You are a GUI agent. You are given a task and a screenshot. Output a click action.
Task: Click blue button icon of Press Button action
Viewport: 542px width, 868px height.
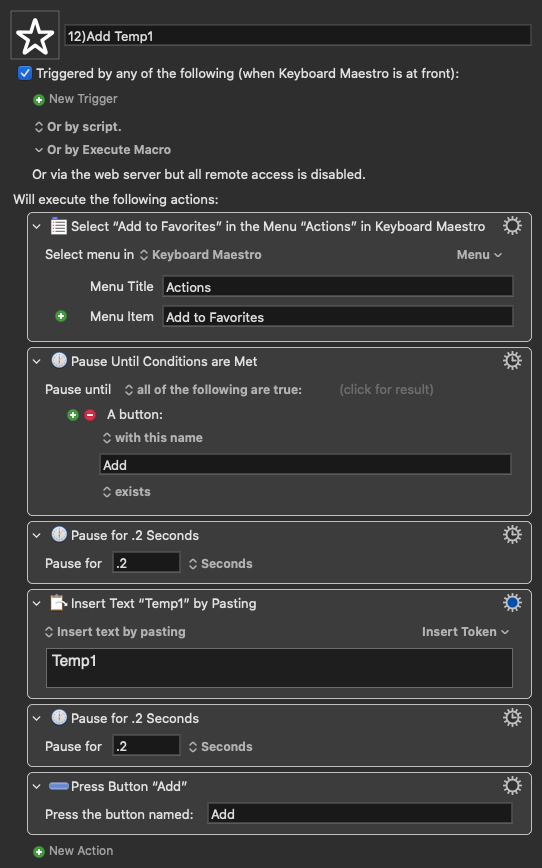(x=59, y=786)
